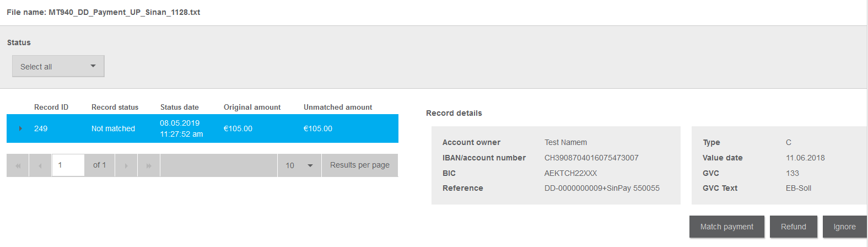Go to next page of results
This screenshot has height=247, width=868.
126,165
